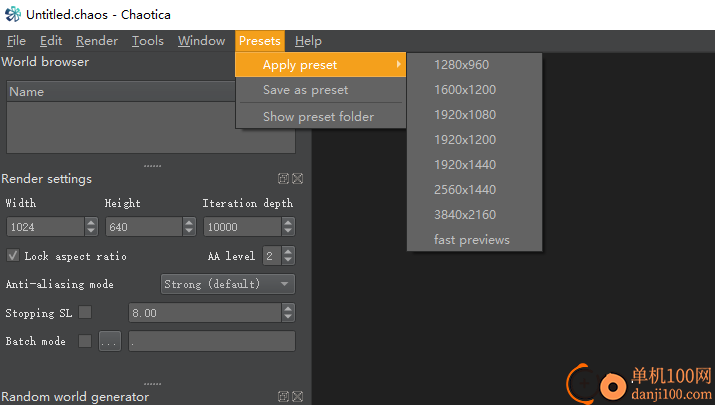Image resolution: width=715 pixels, height=405 pixels.
Task: Click the Height stepper arrows
Action: [x=189, y=227]
